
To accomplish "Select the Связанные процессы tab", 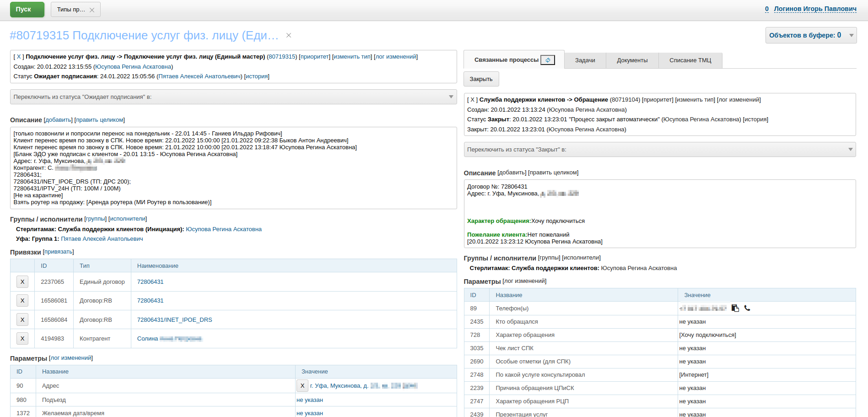I will (x=507, y=60).
